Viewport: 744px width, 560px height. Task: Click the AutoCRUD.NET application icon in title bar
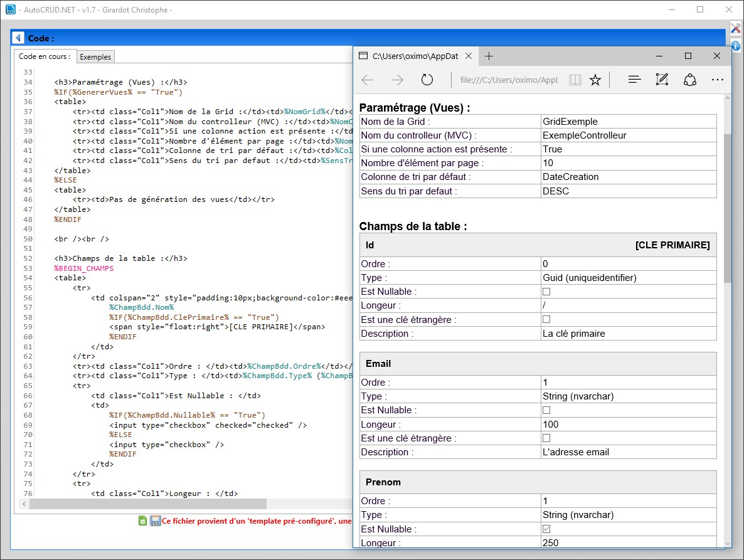[x=11, y=9]
